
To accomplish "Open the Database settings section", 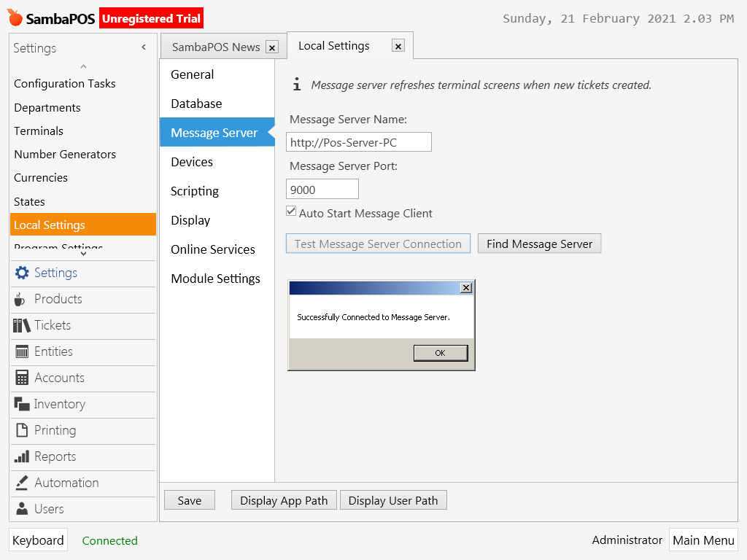I will [x=217, y=104].
